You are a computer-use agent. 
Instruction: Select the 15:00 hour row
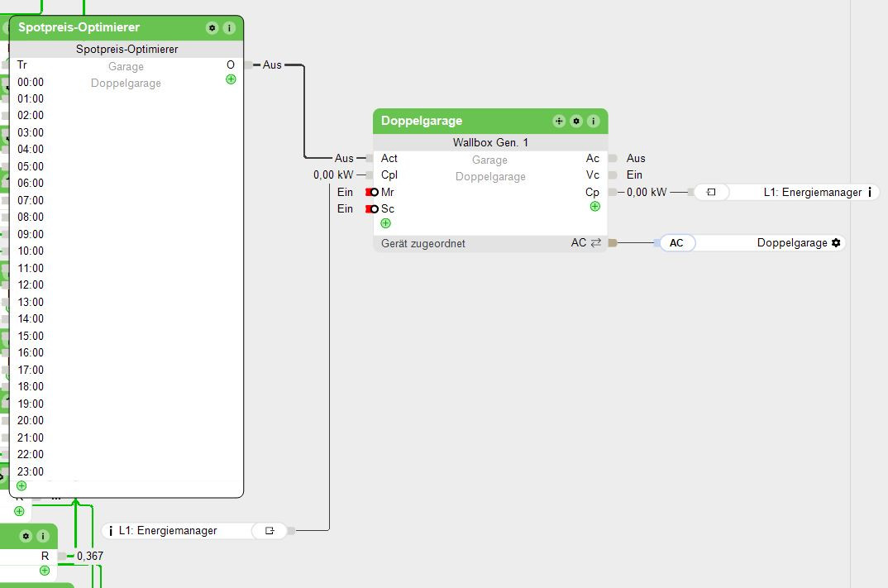(x=31, y=336)
